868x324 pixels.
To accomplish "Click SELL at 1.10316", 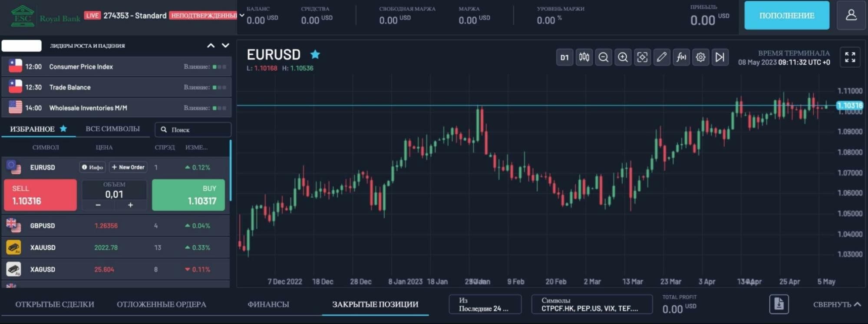I will pyautogui.click(x=40, y=195).
